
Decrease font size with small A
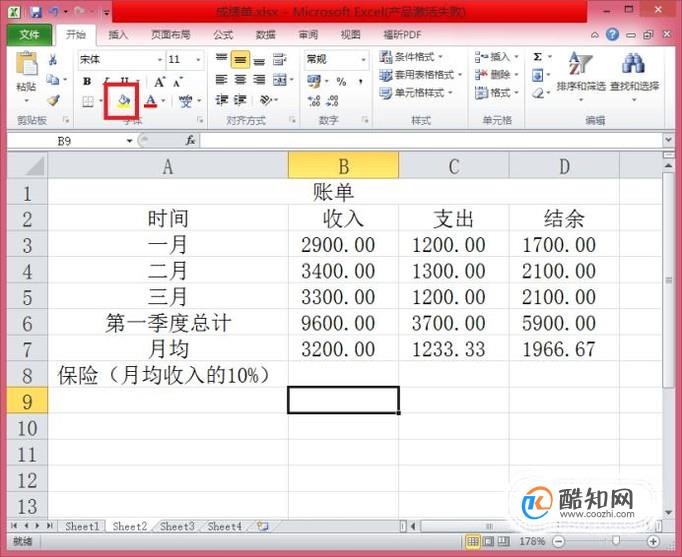click(x=178, y=81)
